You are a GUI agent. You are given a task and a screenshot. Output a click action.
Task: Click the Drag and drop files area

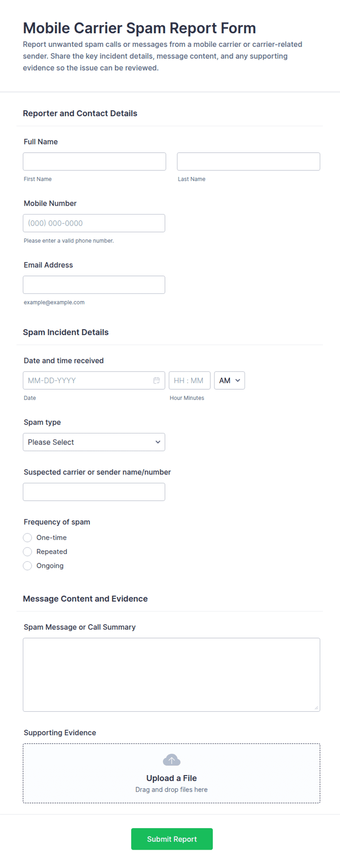coord(171,773)
